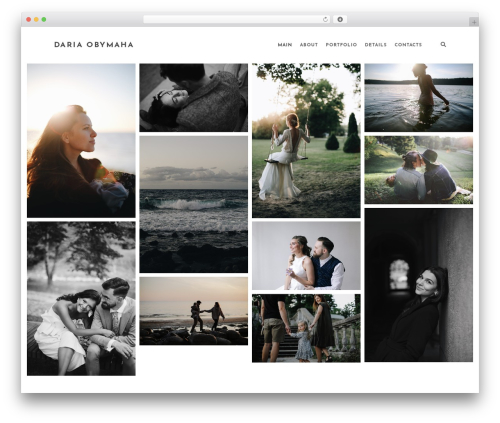Open the About page
The image size is (500, 423).
[x=309, y=45]
